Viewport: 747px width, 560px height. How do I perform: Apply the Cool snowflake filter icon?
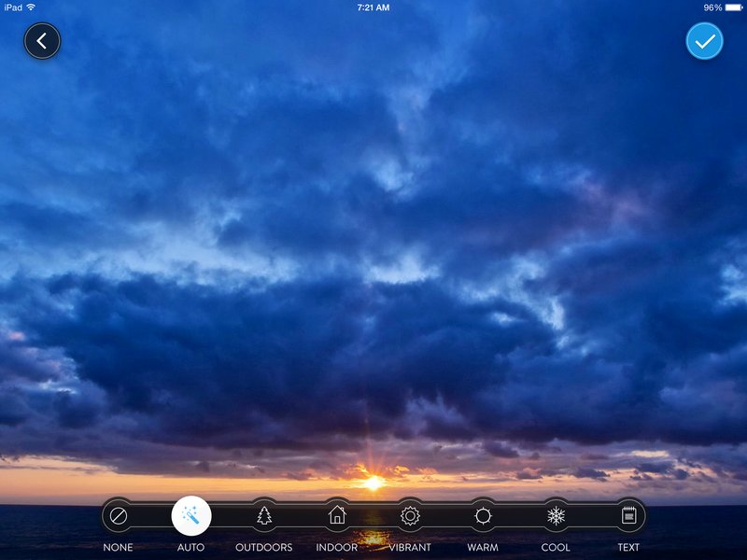(x=556, y=516)
